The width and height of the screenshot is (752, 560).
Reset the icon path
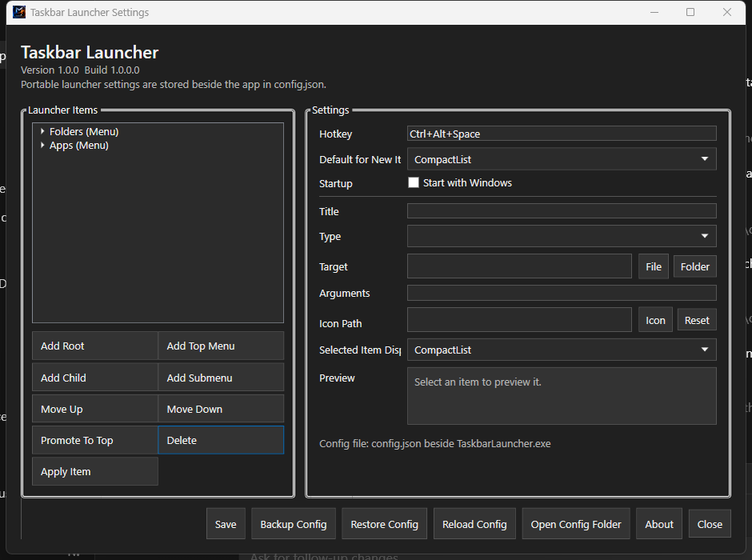pyautogui.click(x=697, y=320)
